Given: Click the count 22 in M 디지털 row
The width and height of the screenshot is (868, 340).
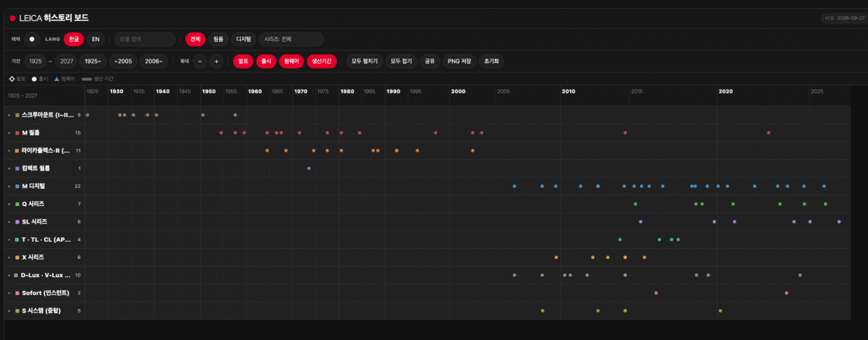Looking at the screenshot, I should 77,186.
